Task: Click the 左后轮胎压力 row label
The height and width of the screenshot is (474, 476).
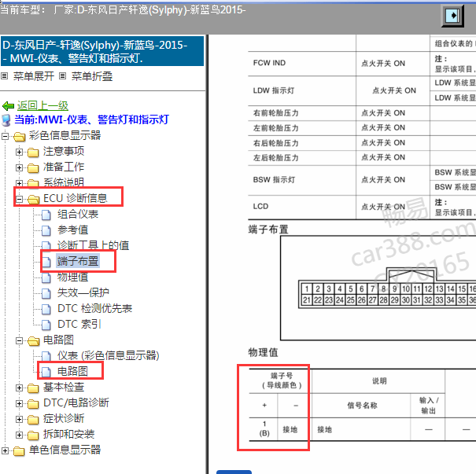Action: (276, 158)
